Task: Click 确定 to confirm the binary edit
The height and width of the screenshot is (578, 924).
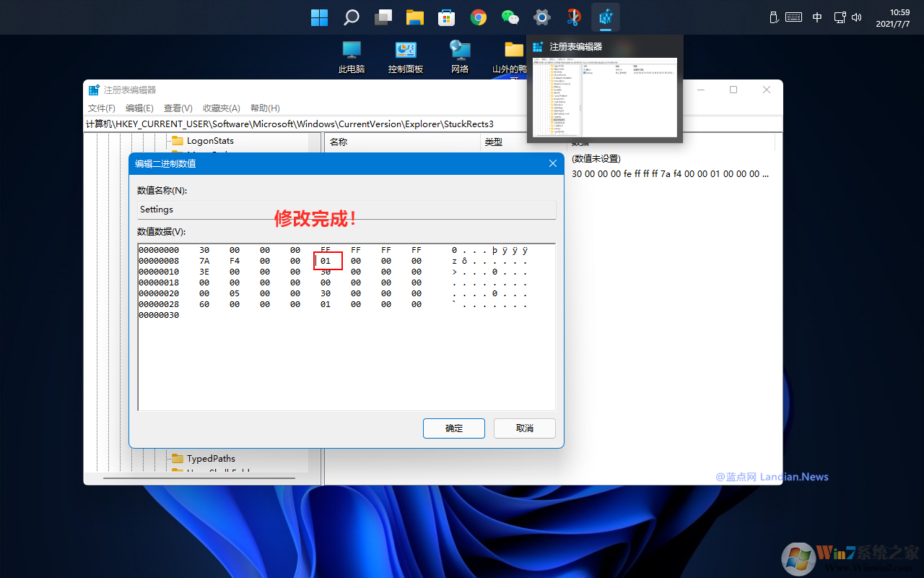Action: 453,428
